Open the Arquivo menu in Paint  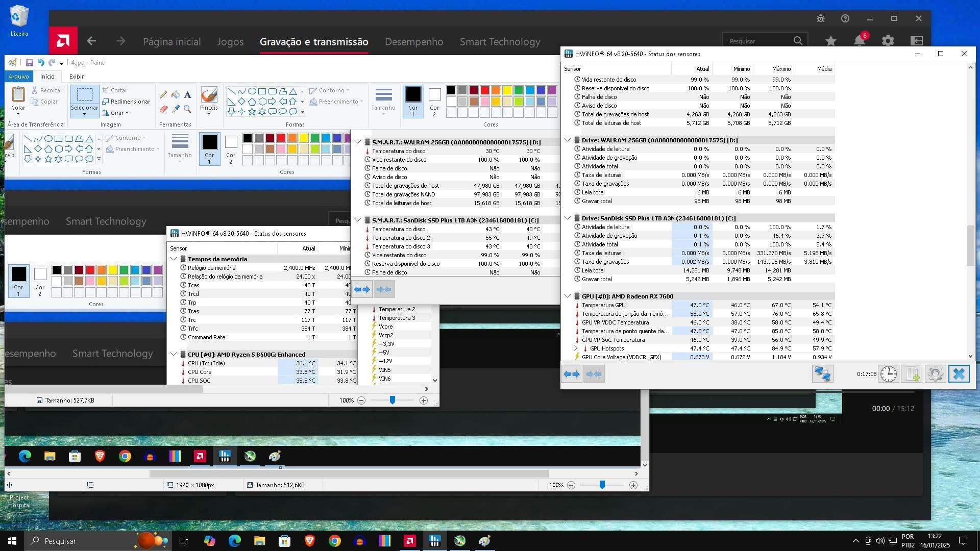pos(18,77)
